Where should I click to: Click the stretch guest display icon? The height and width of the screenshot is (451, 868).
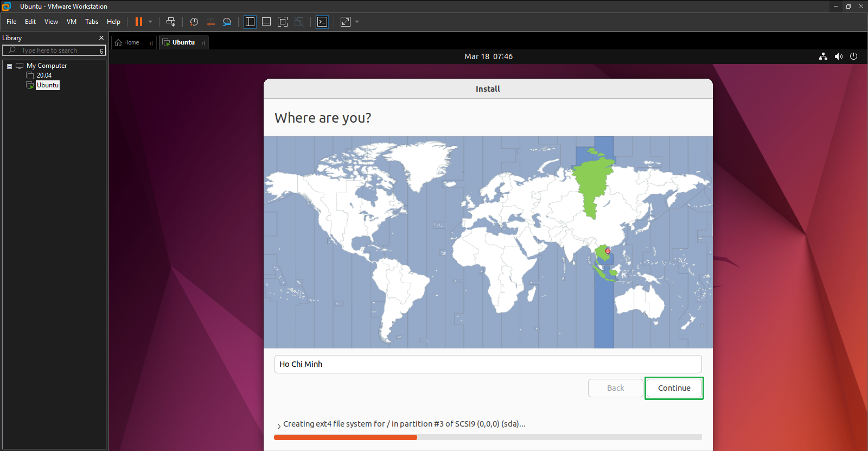346,22
